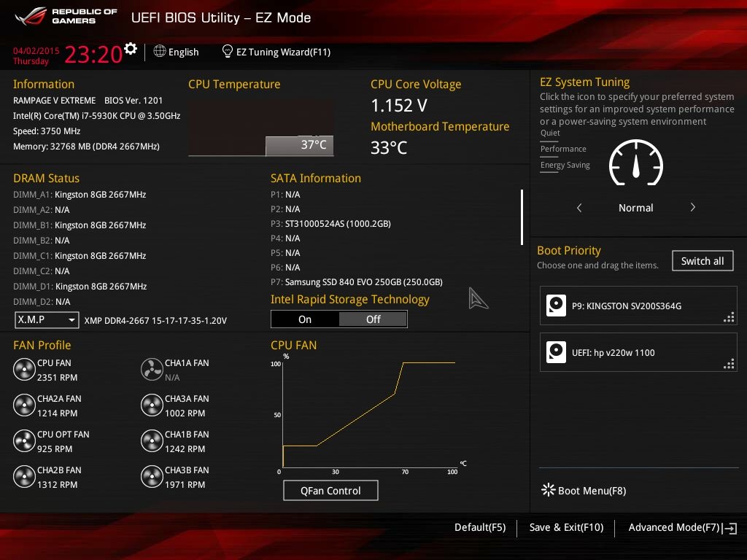The height and width of the screenshot is (560, 747).
Task: Click the globe language icon
Action: (x=160, y=52)
